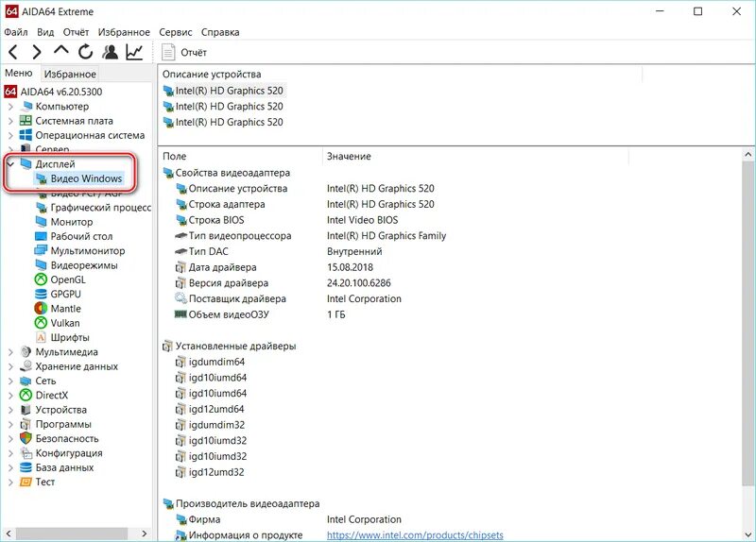Viewport: 756px width, 542px height.
Task: Click the Монитор icon in the tree
Action: pyautogui.click(x=41, y=222)
